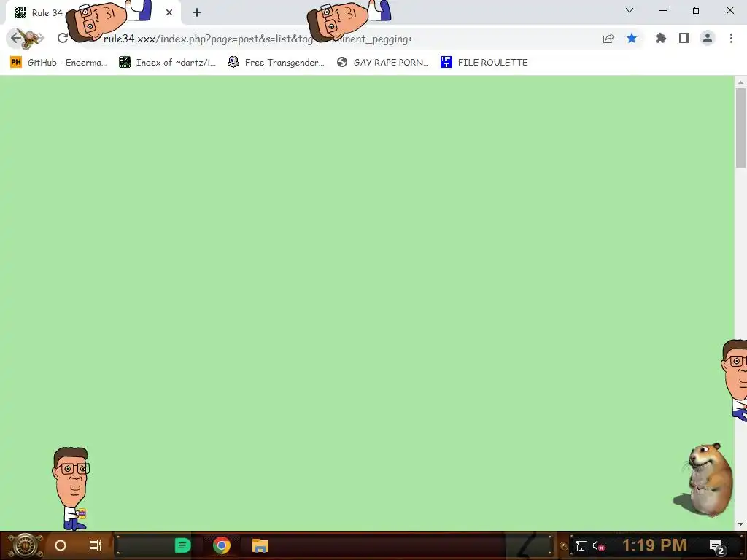
Task: Open the Index of ~dartz bookmark
Action: click(167, 63)
